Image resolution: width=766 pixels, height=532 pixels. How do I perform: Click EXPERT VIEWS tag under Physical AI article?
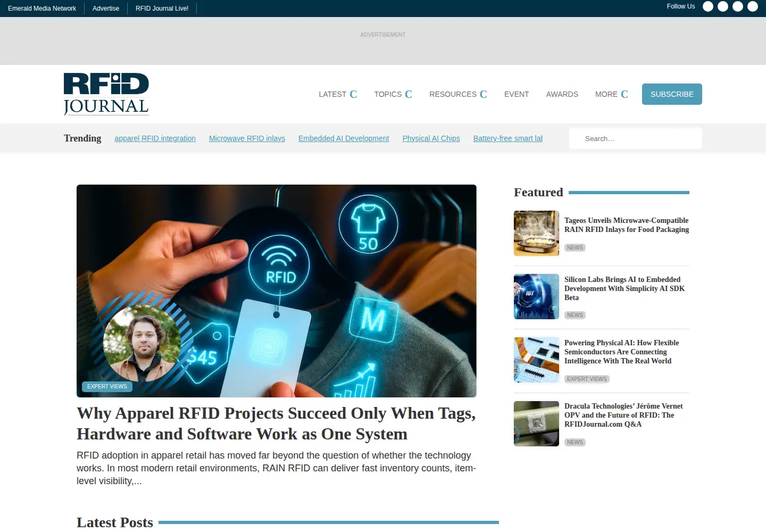click(587, 379)
